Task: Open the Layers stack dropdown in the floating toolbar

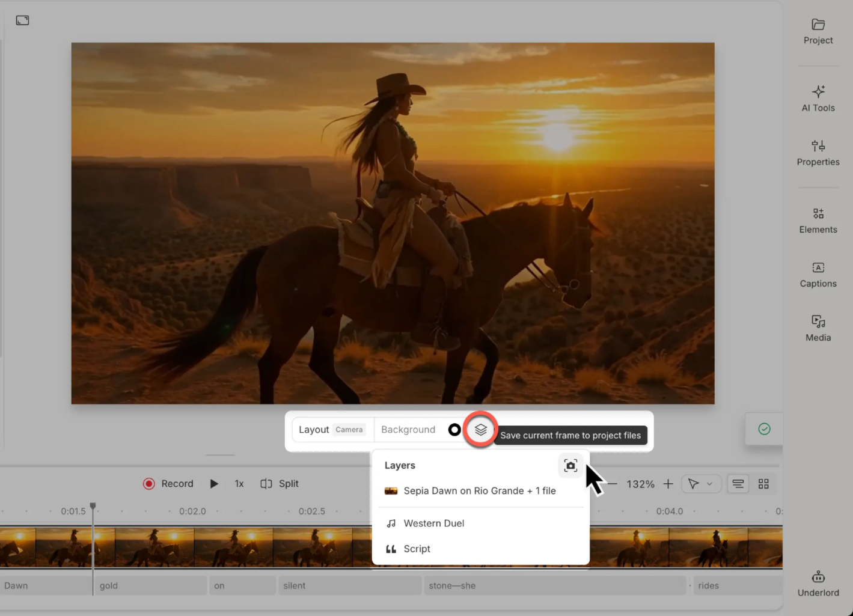Action: point(480,429)
